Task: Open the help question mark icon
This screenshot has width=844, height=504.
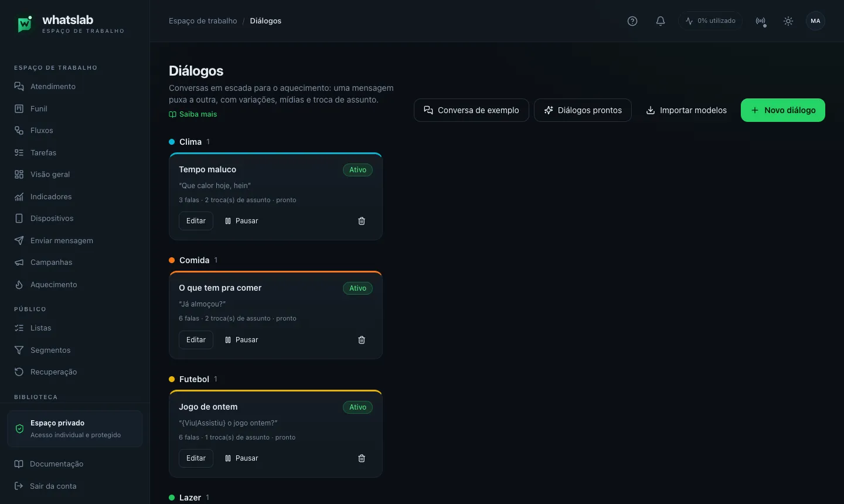Action: tap(632, 21)
